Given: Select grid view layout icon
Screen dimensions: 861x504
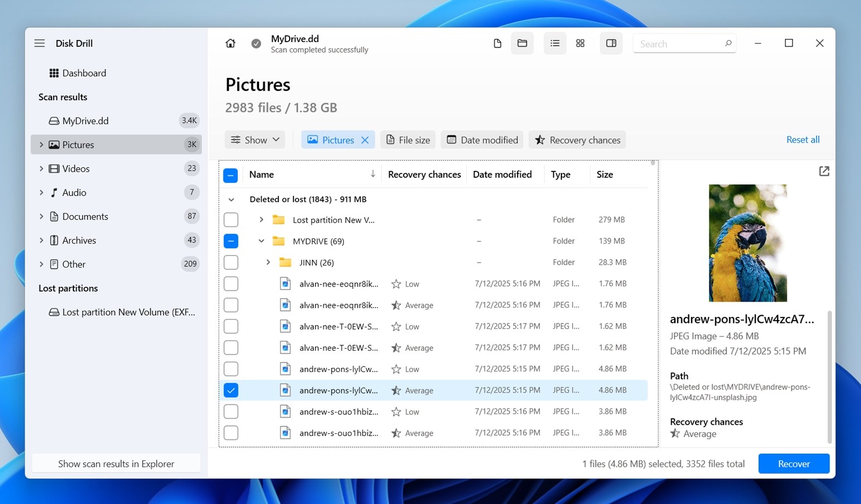Looking at the screenshot, I should click(x=580, y=44).
